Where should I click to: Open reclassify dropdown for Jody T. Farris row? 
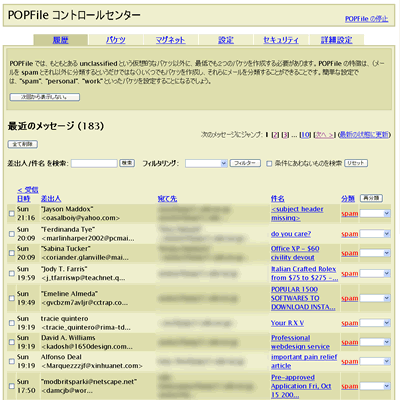[375, 274]
